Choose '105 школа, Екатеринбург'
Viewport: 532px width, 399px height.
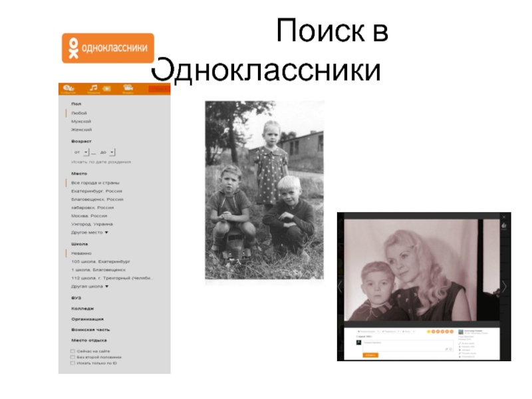tap(101, 261)
